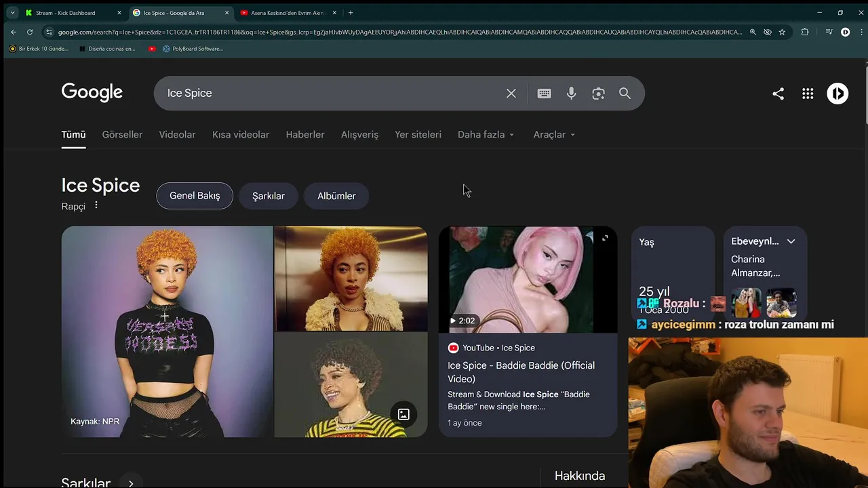Screen dimensions: 868x488
Task: Open Chrome's three-dot menu
Action: point(861,32)
